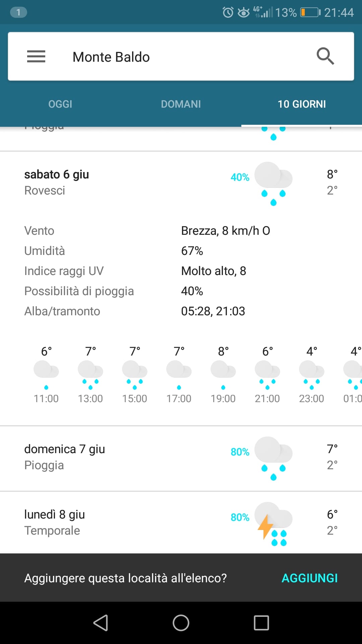Open the recent apps square button

point(261,623)
